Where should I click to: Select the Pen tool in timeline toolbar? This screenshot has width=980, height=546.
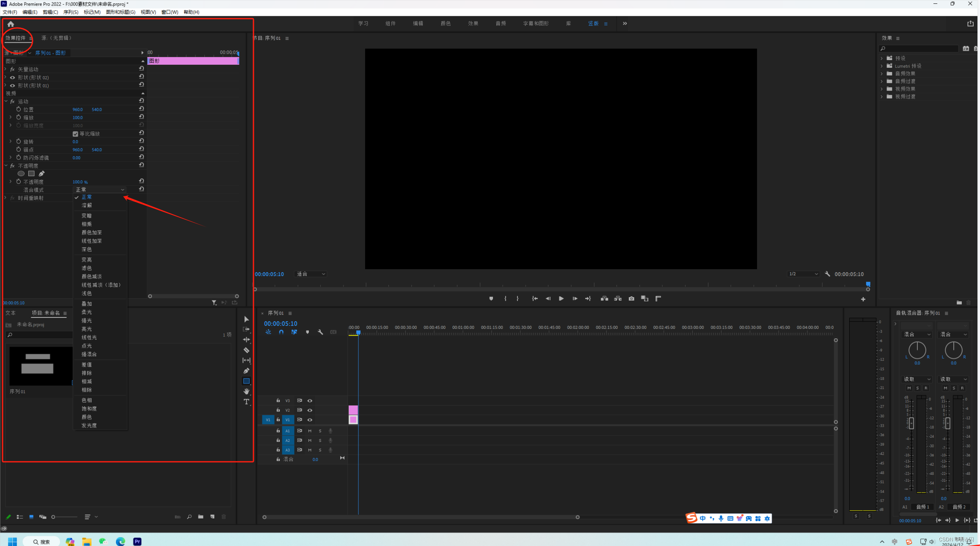(x=246, y=371)
